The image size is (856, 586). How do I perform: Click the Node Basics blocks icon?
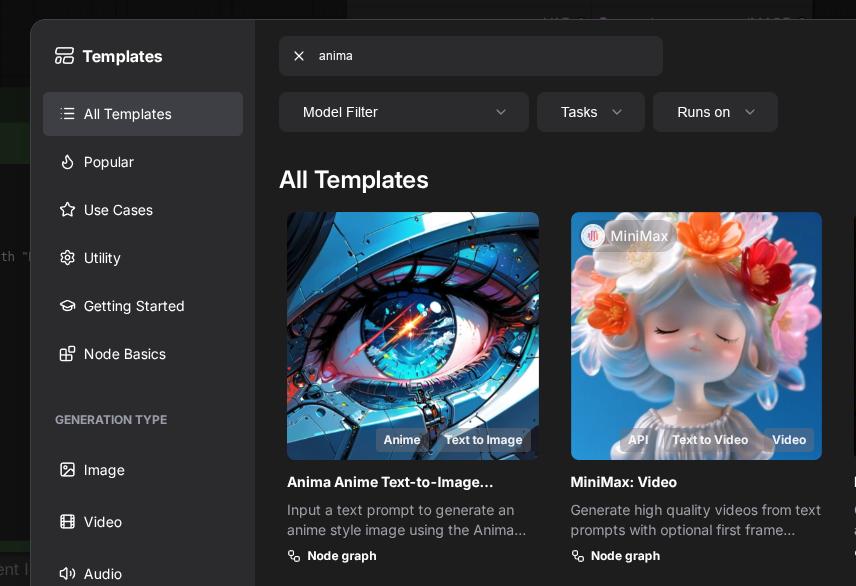[x=67, y=354]
